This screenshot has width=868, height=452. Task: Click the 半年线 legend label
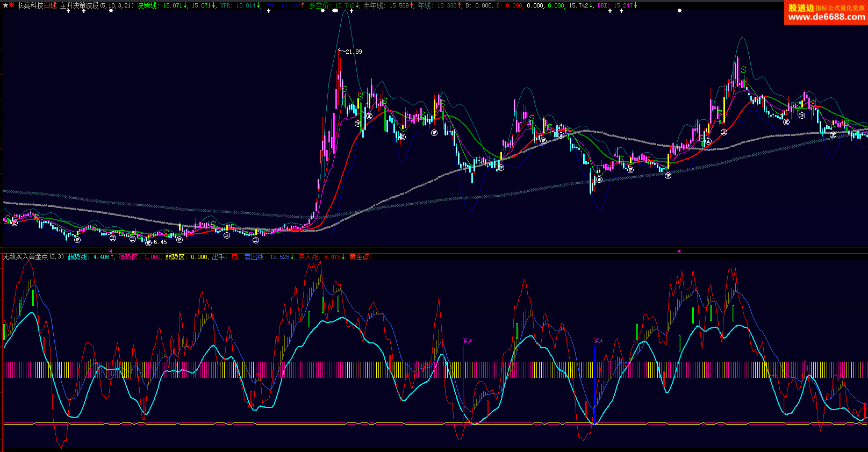374,5
